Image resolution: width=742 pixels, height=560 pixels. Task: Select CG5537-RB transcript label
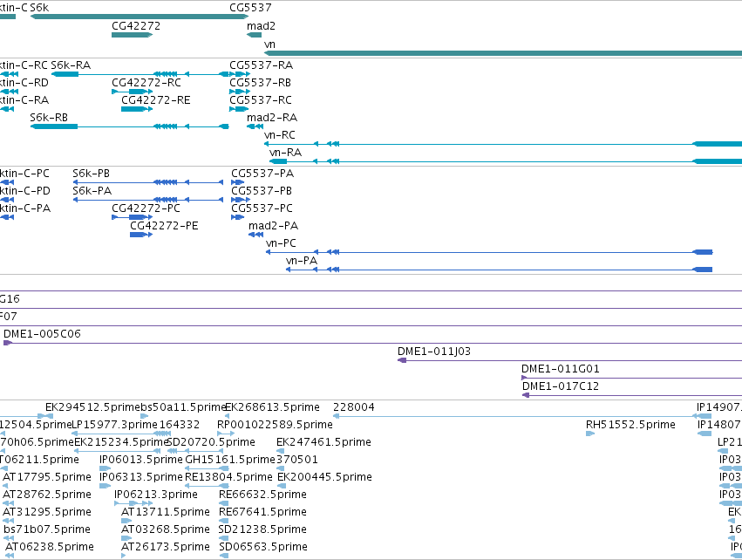click(261, 82)
